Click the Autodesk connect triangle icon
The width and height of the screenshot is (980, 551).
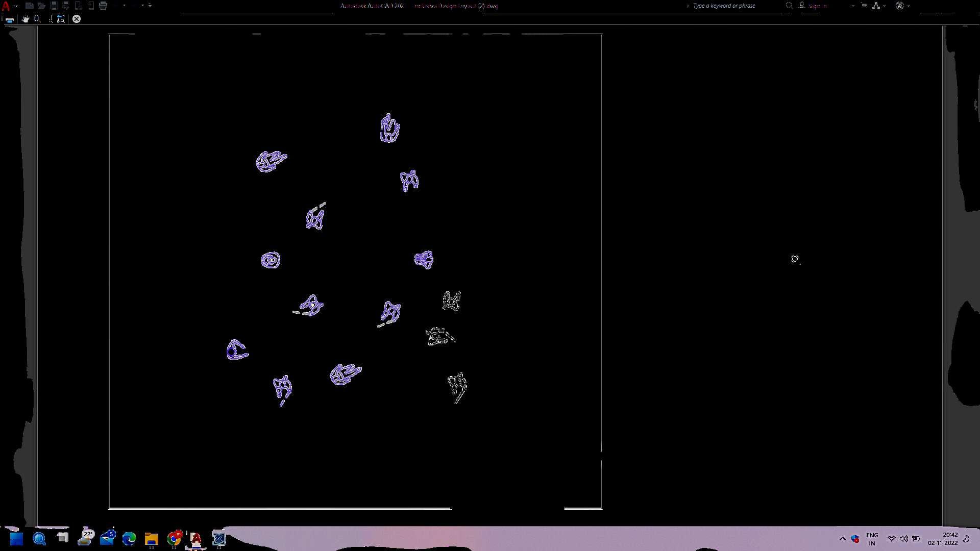(876, 6)
